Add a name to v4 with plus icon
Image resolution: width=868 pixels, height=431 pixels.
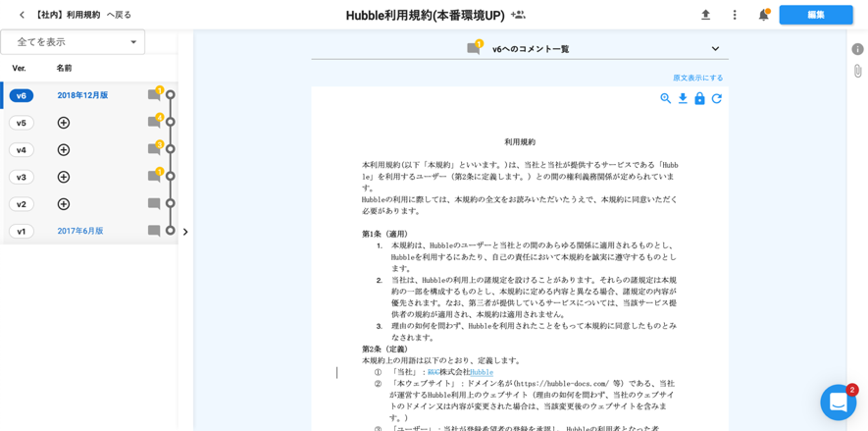pos(64,149)
